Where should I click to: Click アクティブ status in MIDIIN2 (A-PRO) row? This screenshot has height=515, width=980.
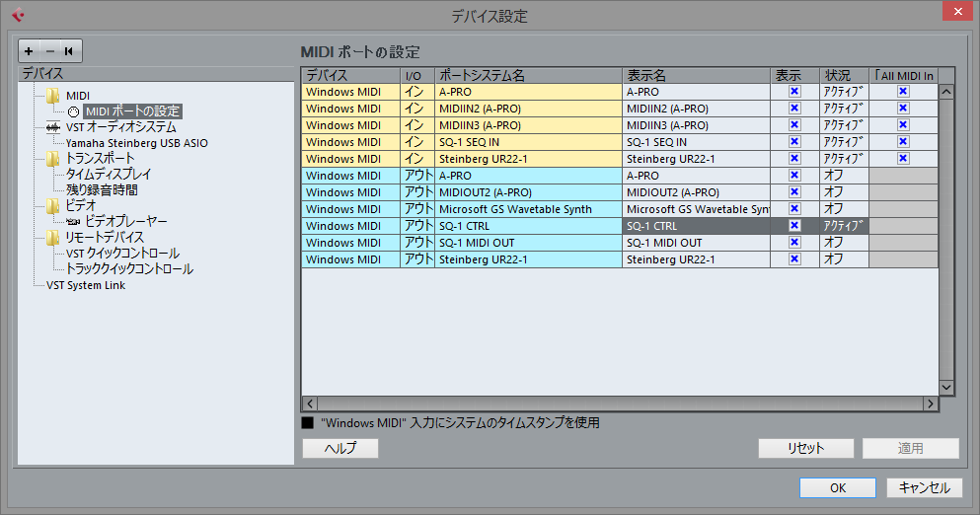(845, 109)
